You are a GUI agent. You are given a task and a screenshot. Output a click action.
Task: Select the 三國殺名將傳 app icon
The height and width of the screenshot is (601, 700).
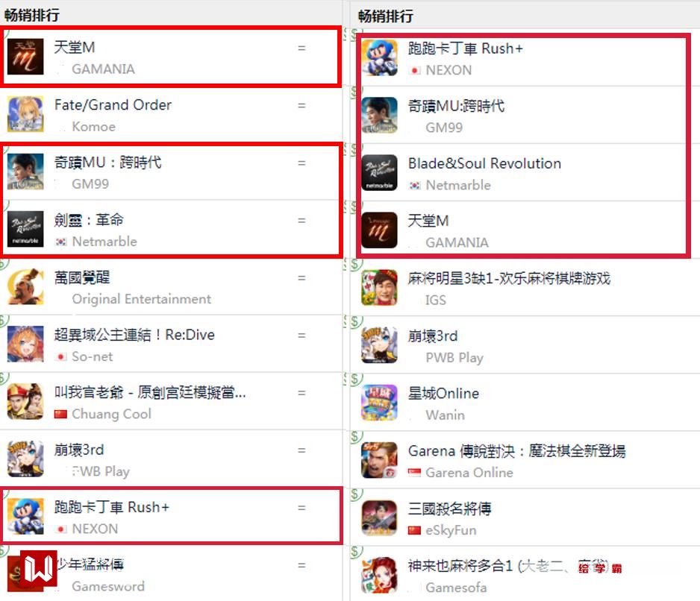[x=379, y=517]
